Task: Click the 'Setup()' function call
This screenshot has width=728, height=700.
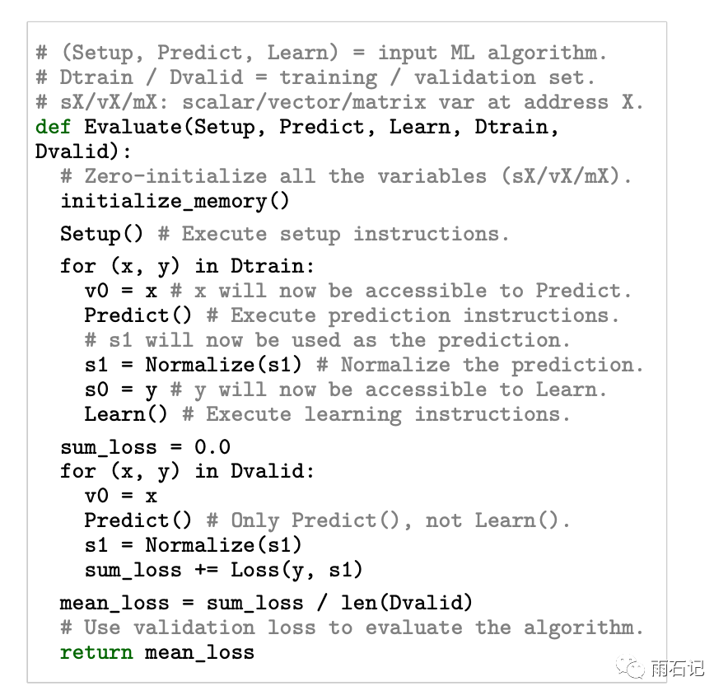Action: pos(101,234)
